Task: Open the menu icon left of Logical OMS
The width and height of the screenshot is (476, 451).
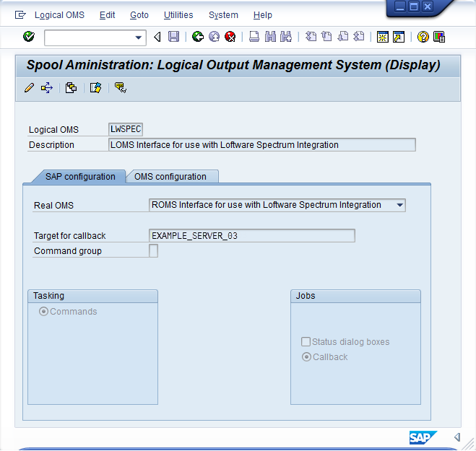Action: tap(20, 15)
